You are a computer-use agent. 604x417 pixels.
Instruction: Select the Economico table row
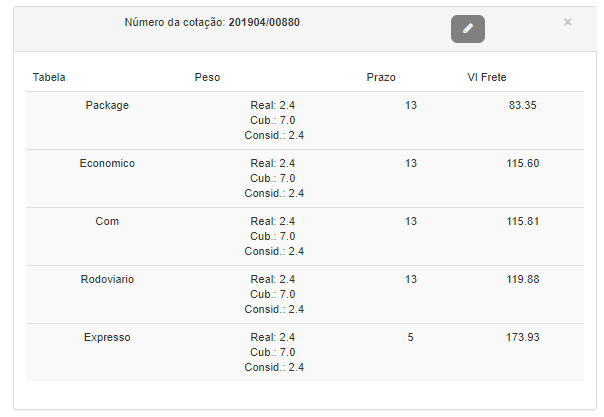pos(107,163)
